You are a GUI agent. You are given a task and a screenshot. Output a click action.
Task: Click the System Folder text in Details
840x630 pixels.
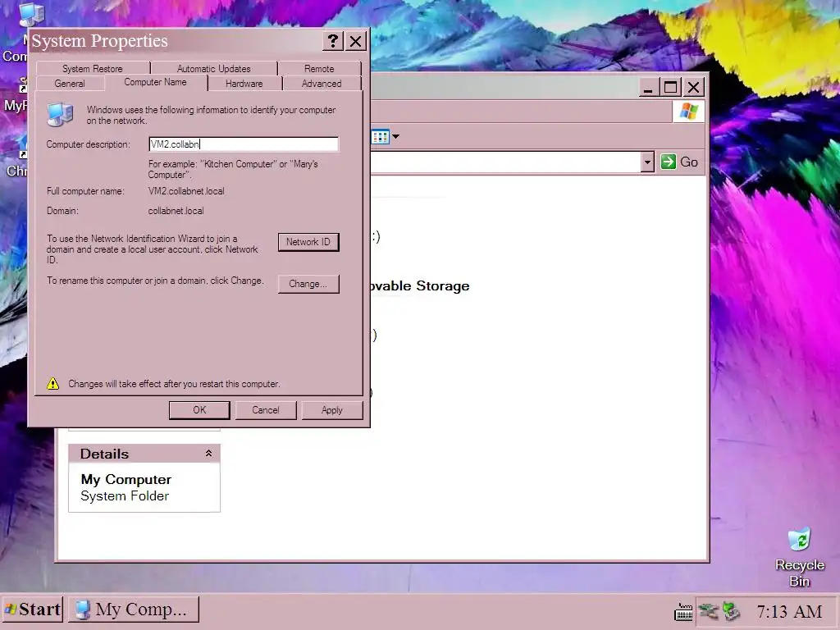tap(125, 496)
